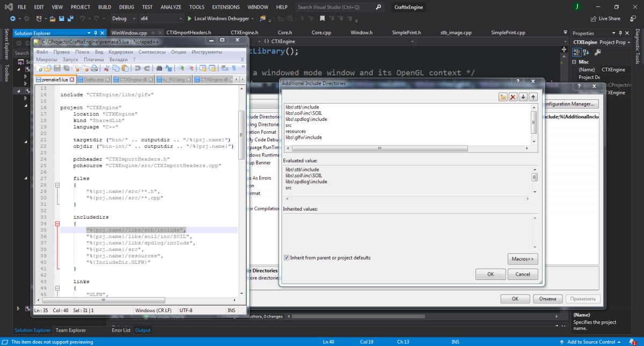Open the BUILD menu
The image size is (644, 346).
[105, 7]
